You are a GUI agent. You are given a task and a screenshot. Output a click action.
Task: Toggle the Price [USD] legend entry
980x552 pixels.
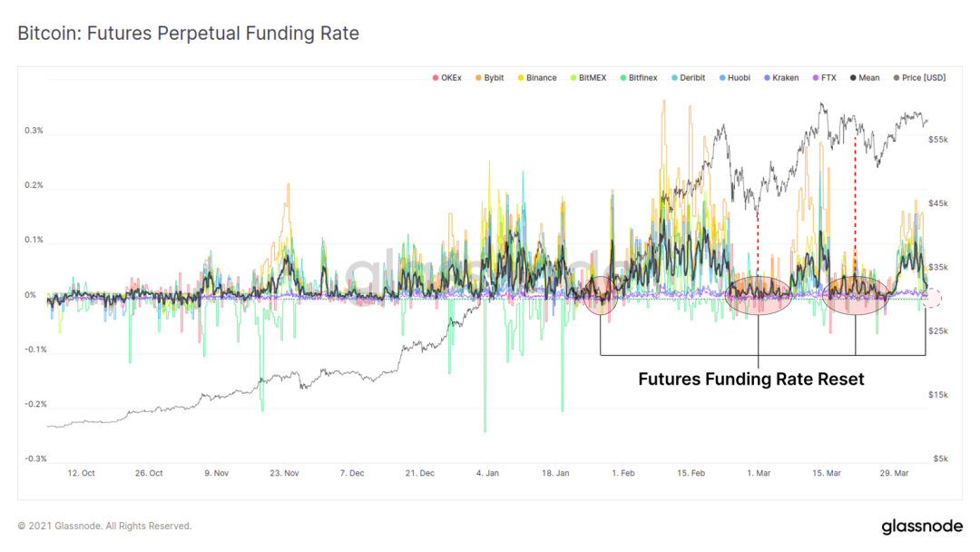(x=920, y=78)
